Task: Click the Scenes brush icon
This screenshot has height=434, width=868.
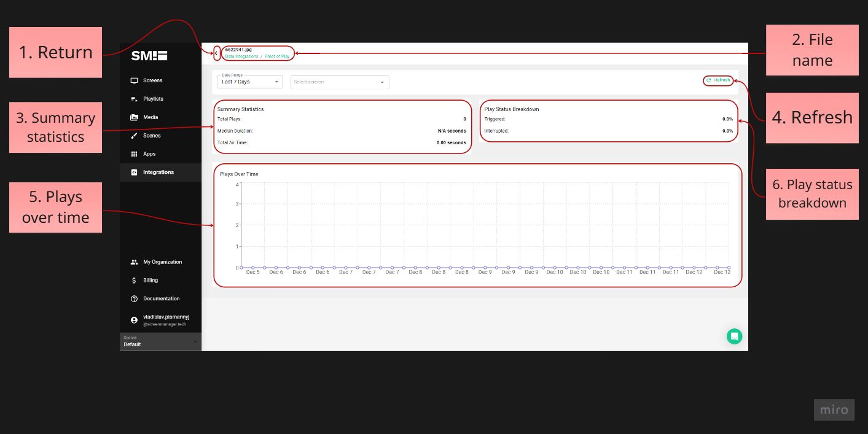Action: pyautogui.click(x=134, y=136)
